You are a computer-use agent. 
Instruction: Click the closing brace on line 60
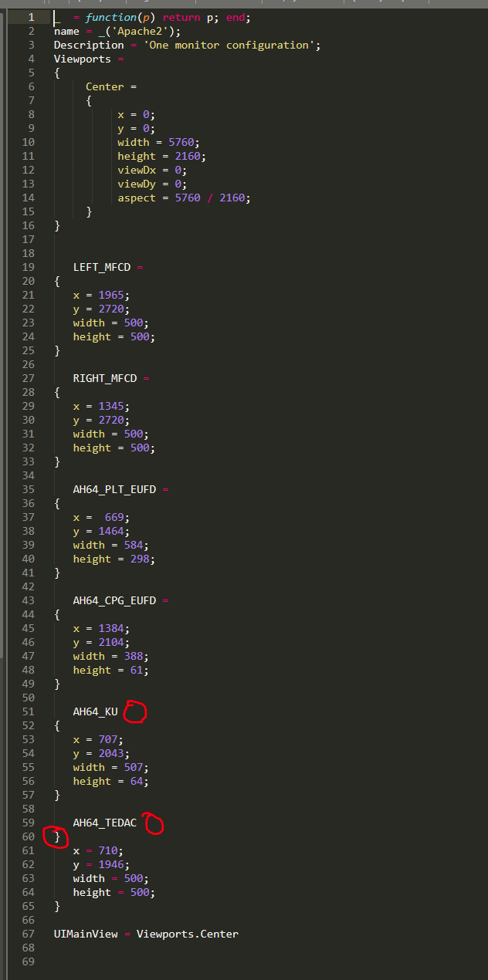[56, 836]
